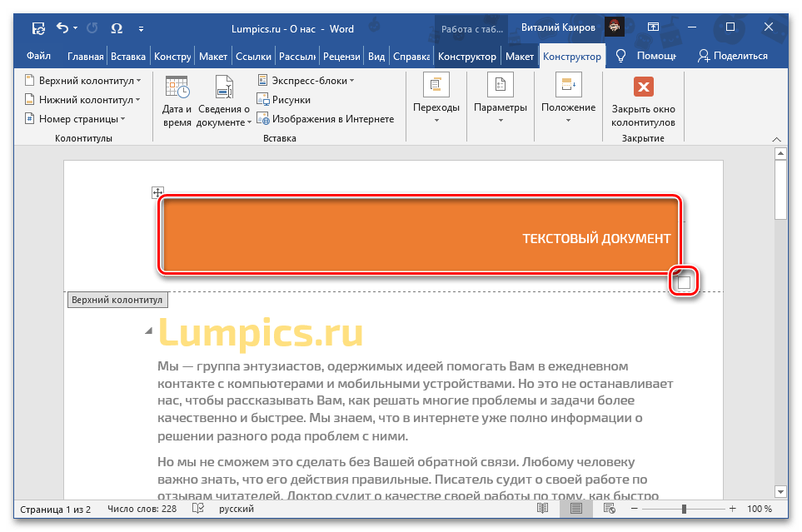
Task: Click the table move handle cross icon
Action: click(157, 192)
